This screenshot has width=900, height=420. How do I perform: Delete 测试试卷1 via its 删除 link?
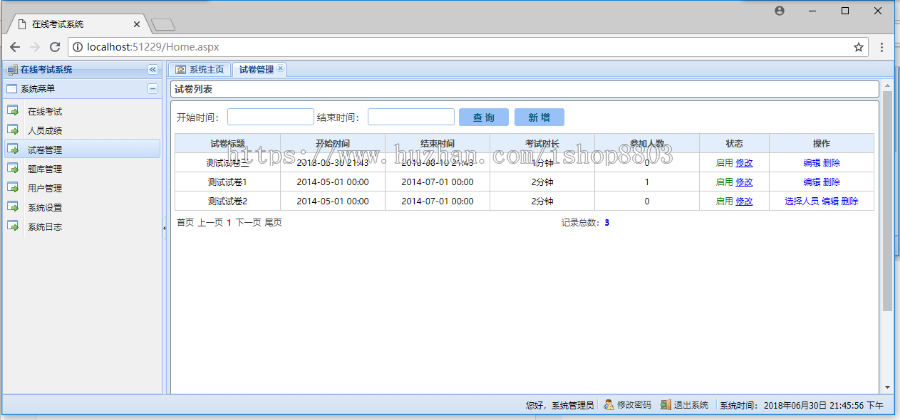tap(831, 182)
